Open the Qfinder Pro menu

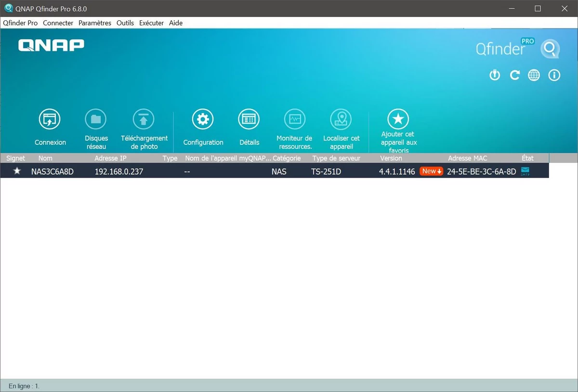20,23
